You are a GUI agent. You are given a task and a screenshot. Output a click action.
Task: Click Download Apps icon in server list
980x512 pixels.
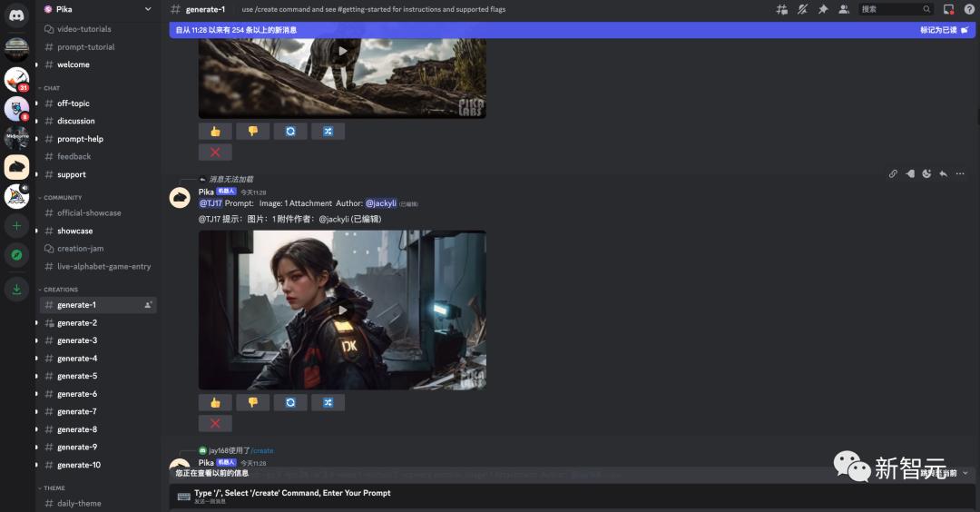17,289
